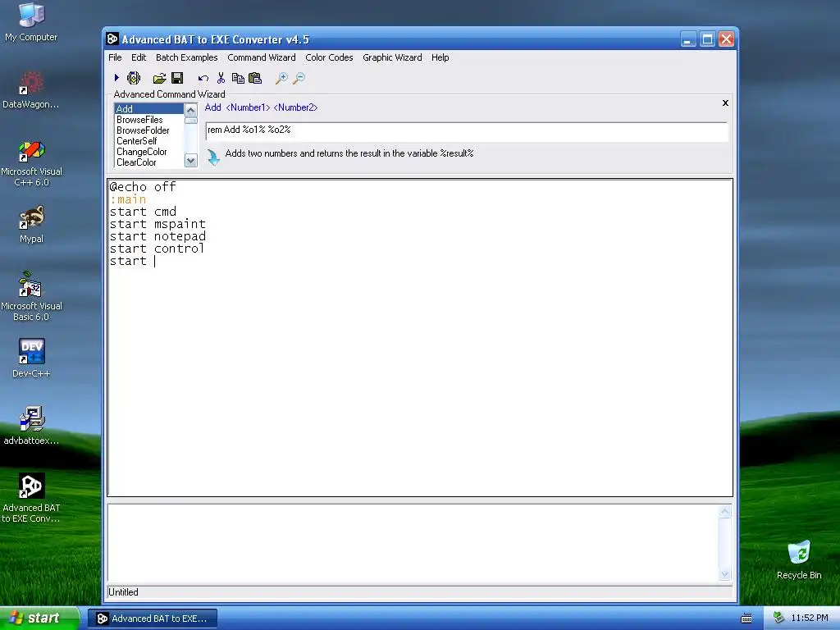
Task: Click the Build EXE gear icon
Action: (x=134, y=78)
